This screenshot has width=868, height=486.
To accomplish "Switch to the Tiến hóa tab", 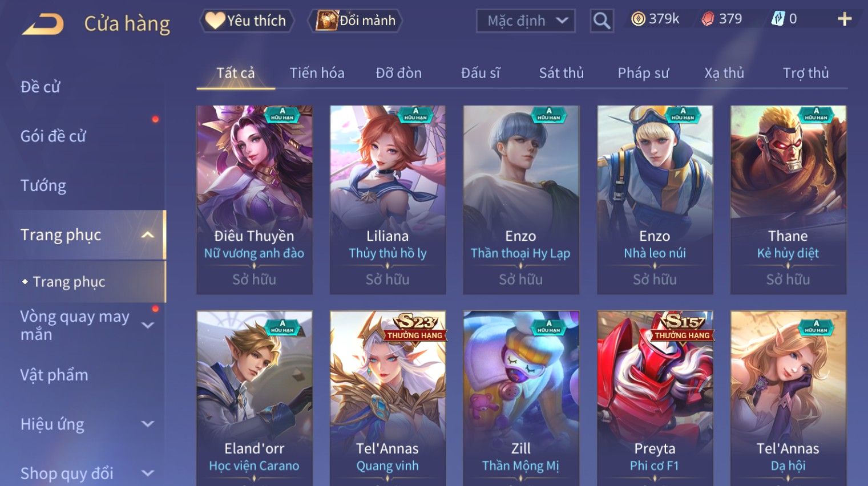I will coord(317,73).
